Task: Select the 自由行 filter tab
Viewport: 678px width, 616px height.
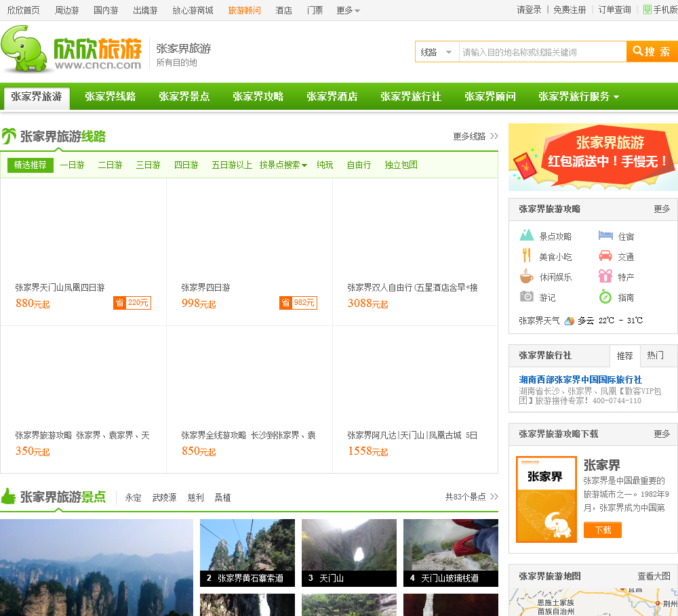Action: 359,165
